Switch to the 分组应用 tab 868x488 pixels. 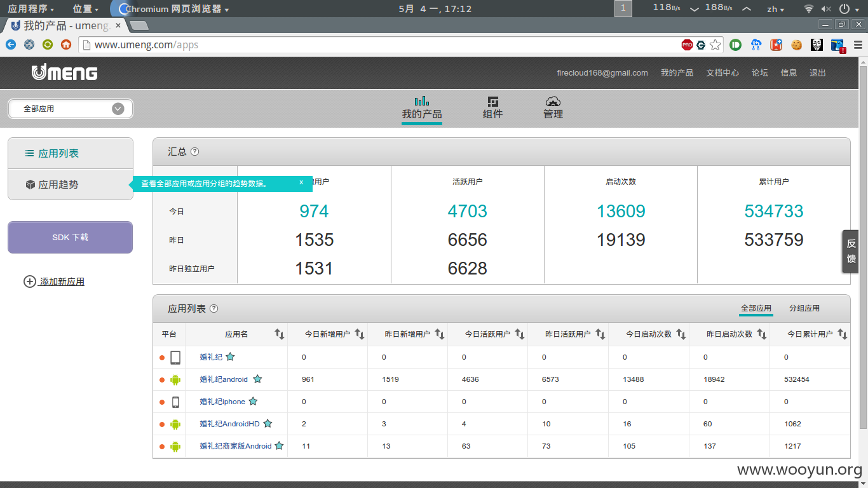(804, 308)
